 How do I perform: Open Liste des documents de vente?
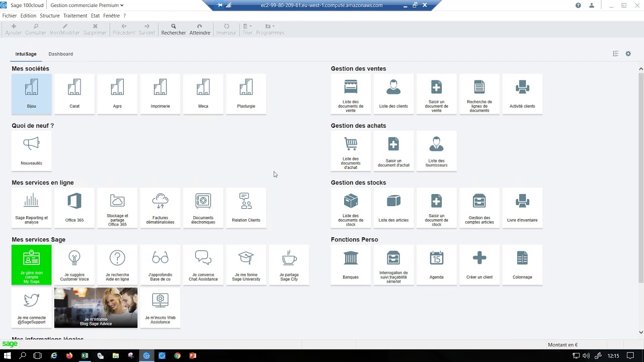point(351,94)
